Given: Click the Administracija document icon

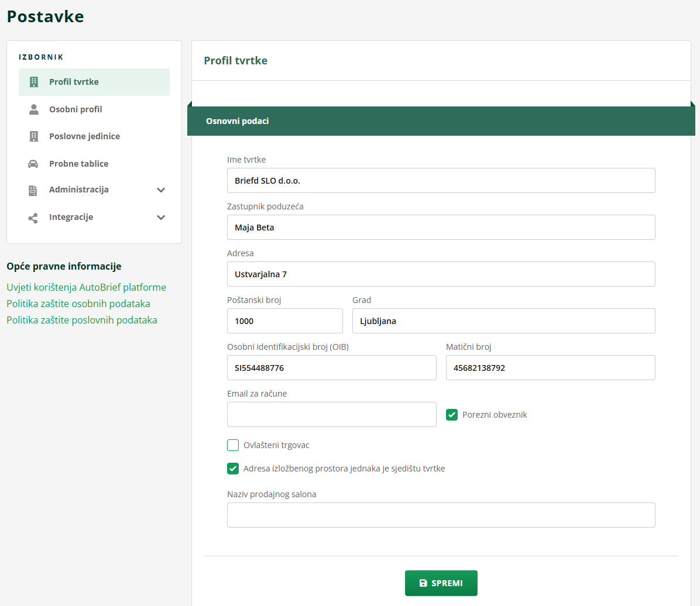Looking at the screenshot, I should (x=33, y=190).
